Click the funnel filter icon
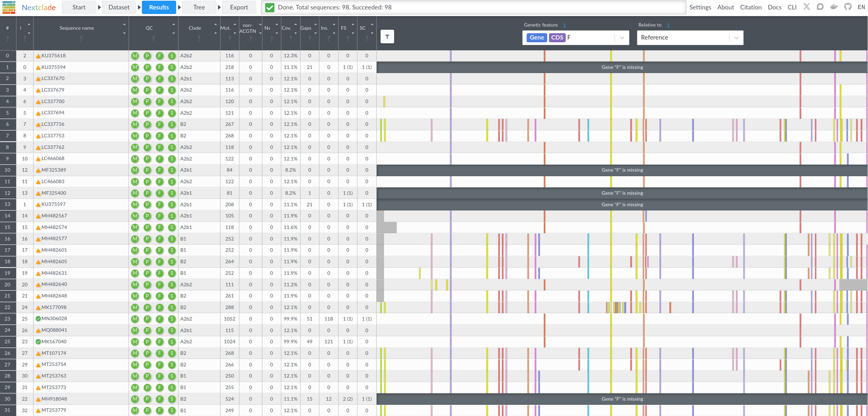The image size is (868, 416). 387,37
